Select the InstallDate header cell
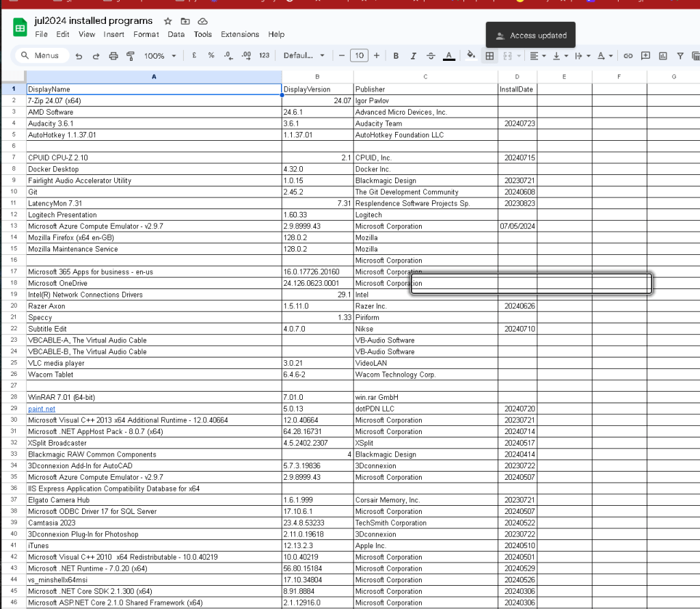 (x=517, y=90)
